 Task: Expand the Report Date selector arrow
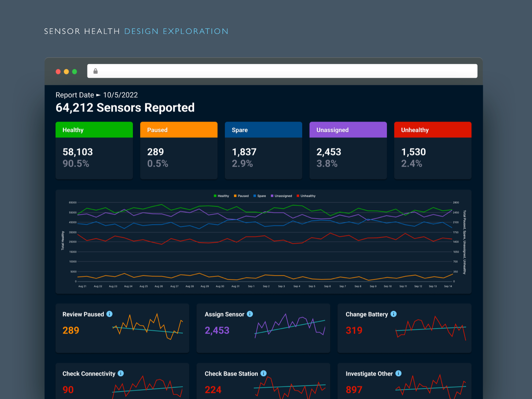[x=98, y=95]
